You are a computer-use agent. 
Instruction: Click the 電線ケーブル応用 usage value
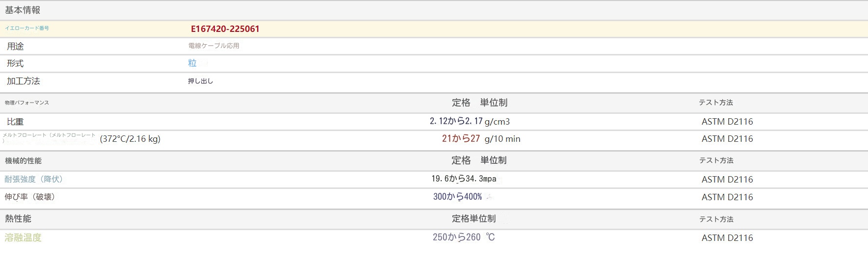pyautogui.click(x=213, y=46)
